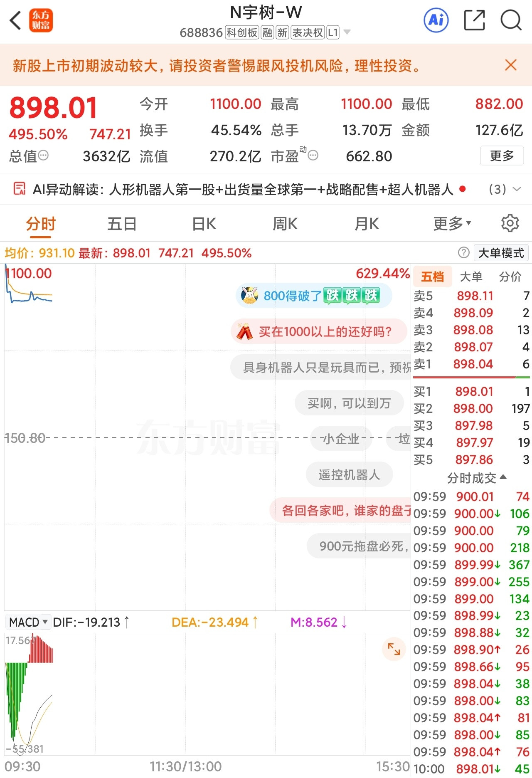
Task: Open chart settings gear icon
Action: click(x=510, y=223)
